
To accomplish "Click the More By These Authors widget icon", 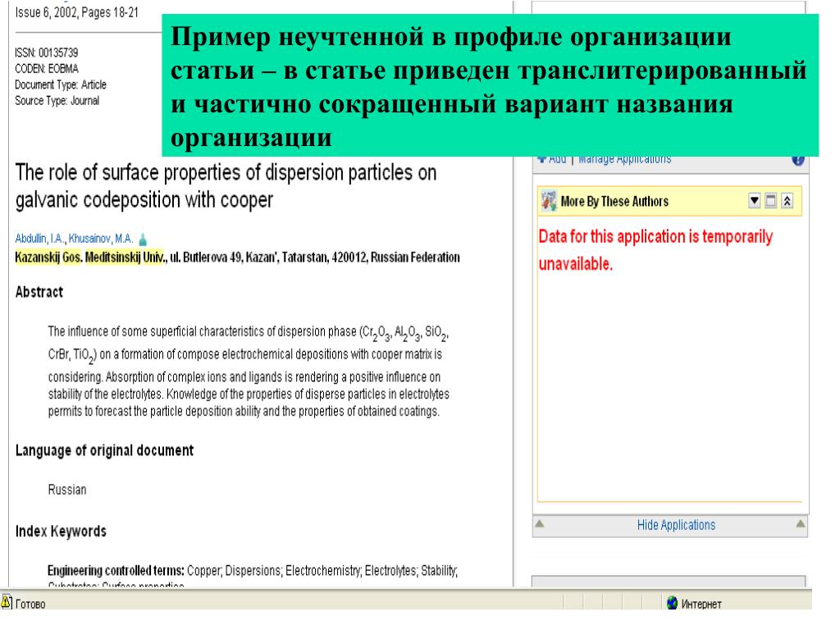I will pyautogui.click(x=548, y=201).
